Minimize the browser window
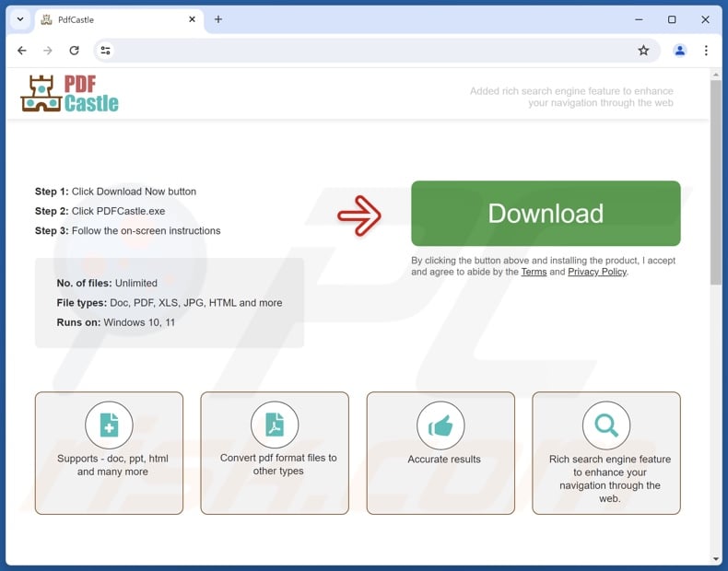Screen dimensions: 728x571 (x=639, y=19)
